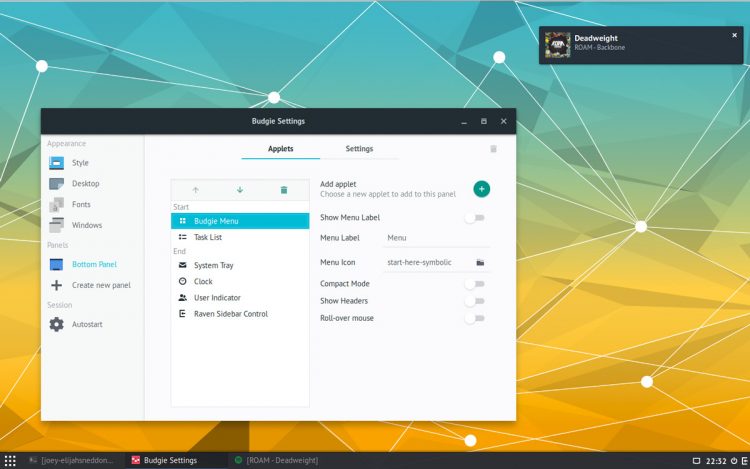Select the Clock applet row
Viewport: 750px width, 469px height.
tap(240, 281)
